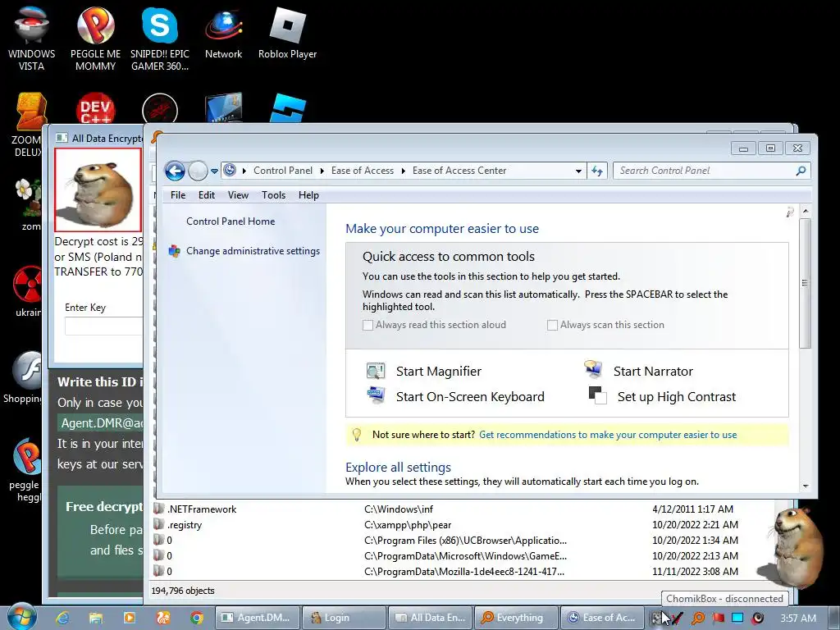Screen dimensions: 840x630
Task: Expand the root breadcrumb arrow before Control Panel
Action: [x=244, y=171]
